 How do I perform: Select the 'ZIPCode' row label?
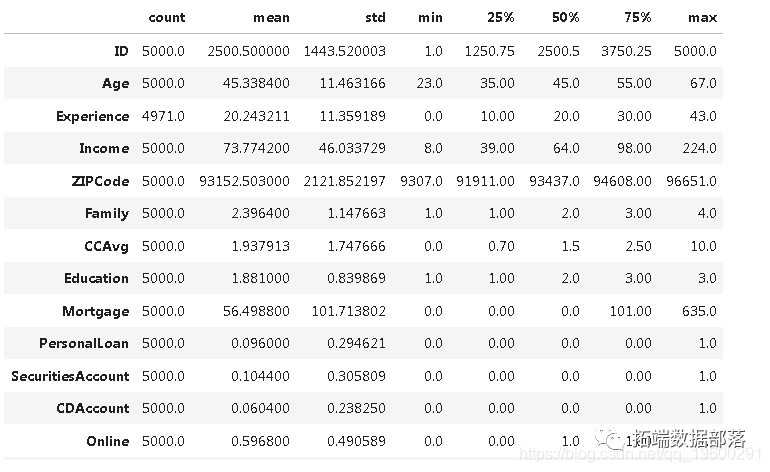coord(100,181)
